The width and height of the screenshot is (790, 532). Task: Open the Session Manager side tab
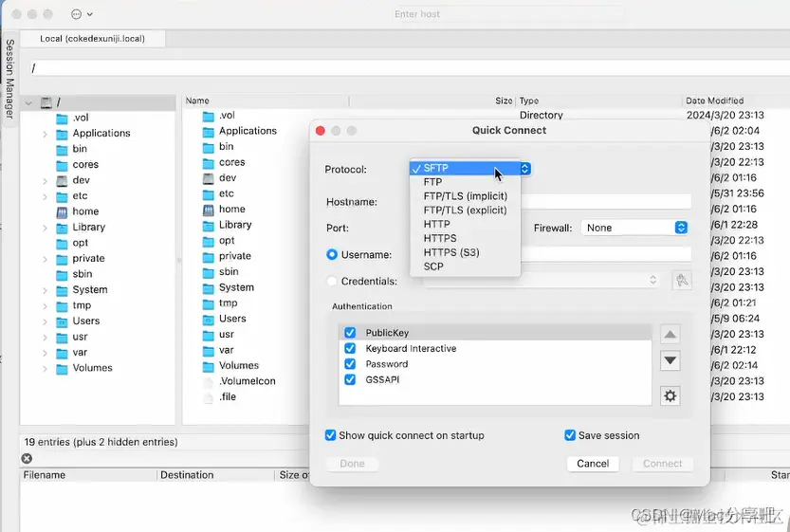point(9,79)
